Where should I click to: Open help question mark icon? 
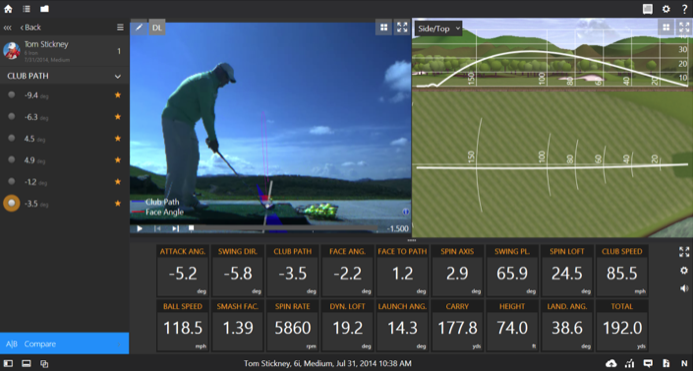coord(684,9)
